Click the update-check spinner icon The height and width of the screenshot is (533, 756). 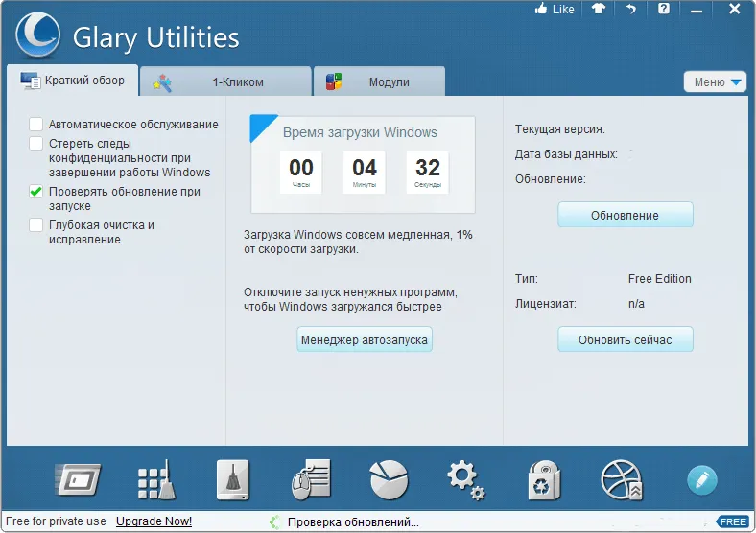pos(274,521)
